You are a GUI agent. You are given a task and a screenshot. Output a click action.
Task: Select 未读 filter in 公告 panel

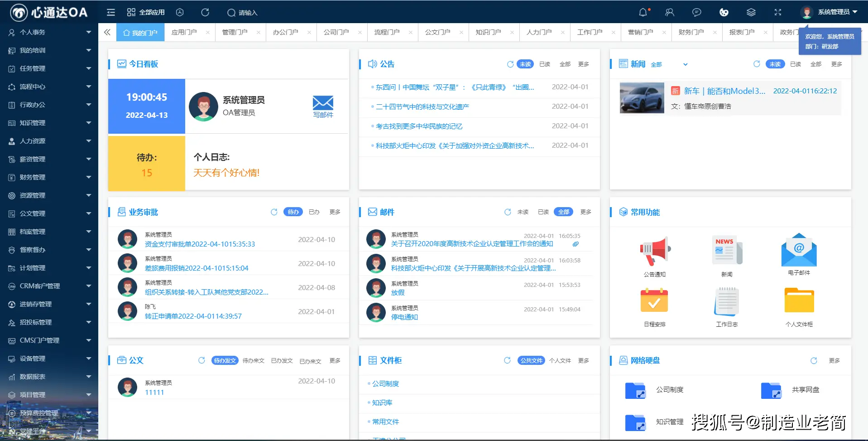pyautogui.click(x=525, y=64)
